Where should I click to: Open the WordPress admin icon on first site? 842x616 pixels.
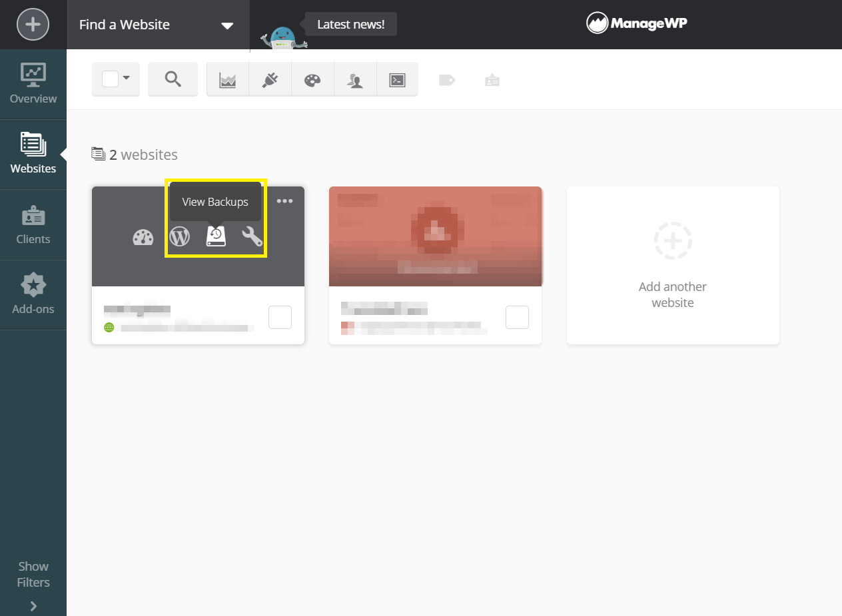(x=180, y=236)
